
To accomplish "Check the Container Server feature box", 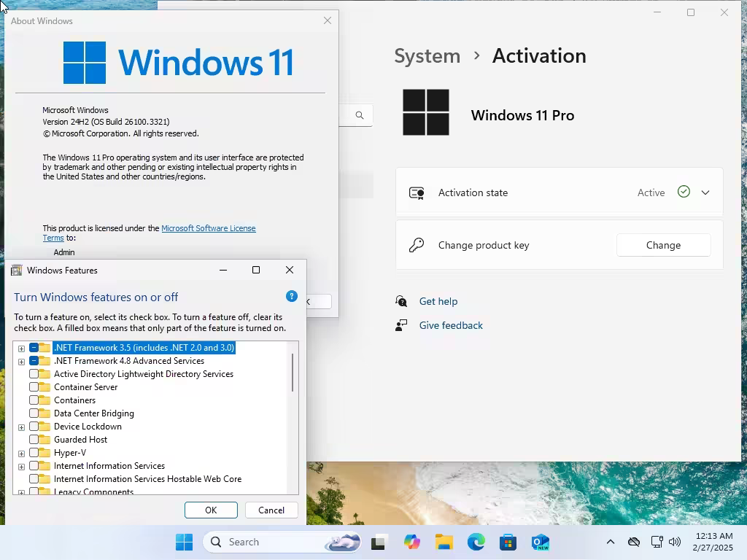I will (34, 387).
